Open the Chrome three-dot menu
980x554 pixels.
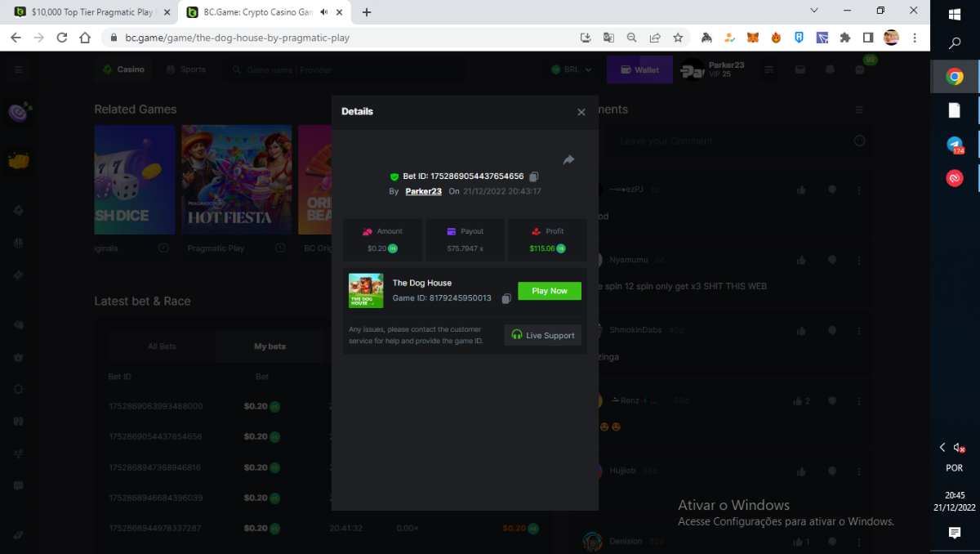click(x=914, y=38)
